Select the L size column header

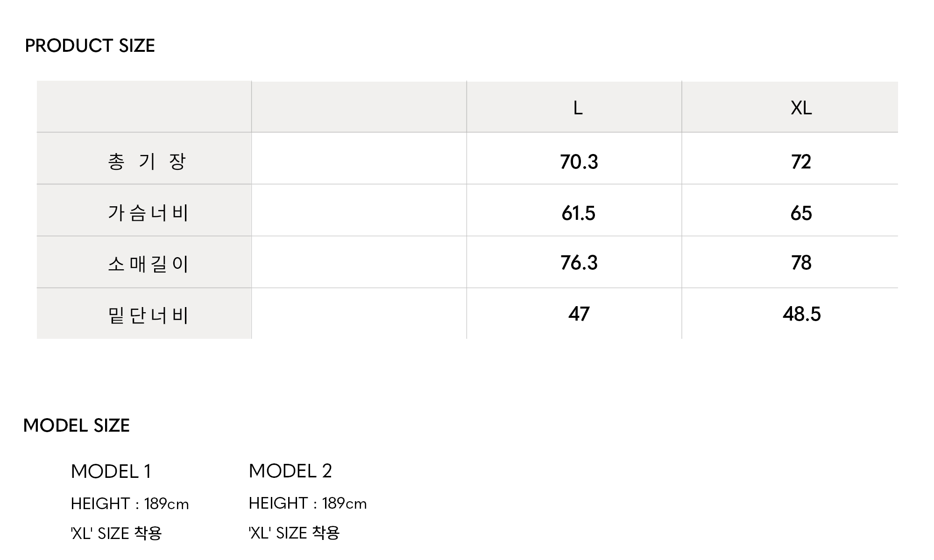[x=578, y=108]
